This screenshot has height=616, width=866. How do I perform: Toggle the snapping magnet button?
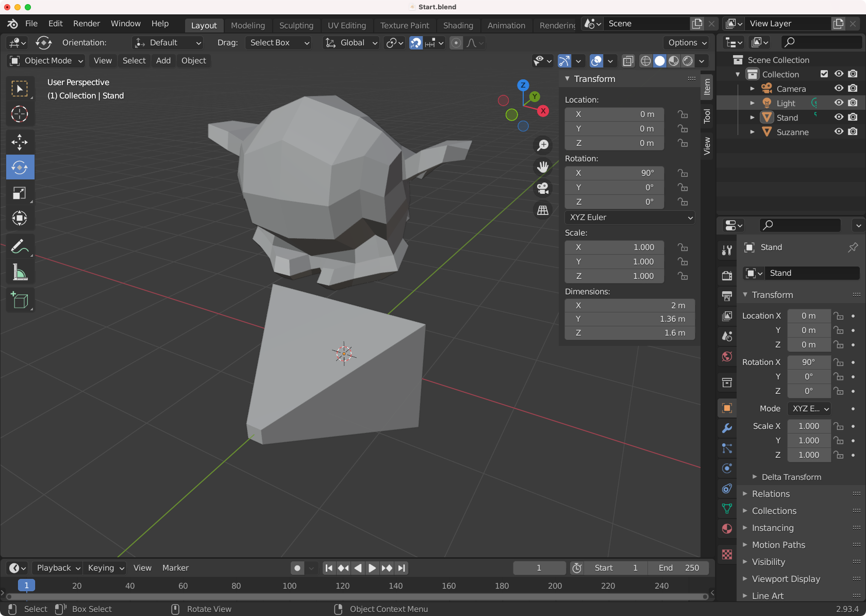[x=415, y=43]
